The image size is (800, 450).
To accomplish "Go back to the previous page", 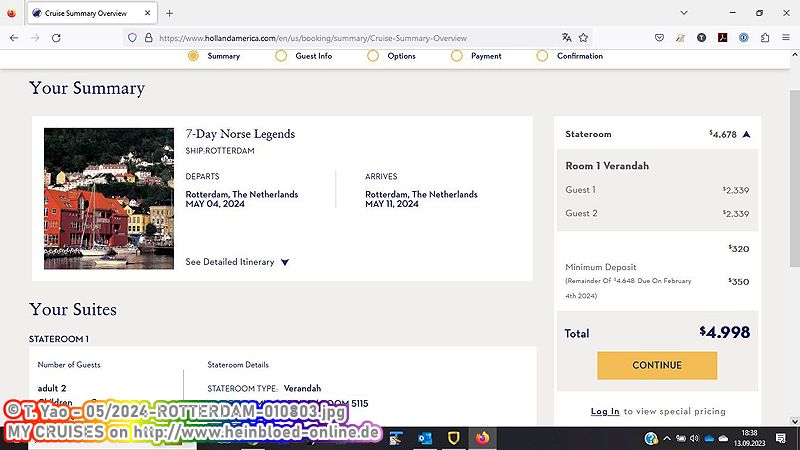I will pos(14,38).
